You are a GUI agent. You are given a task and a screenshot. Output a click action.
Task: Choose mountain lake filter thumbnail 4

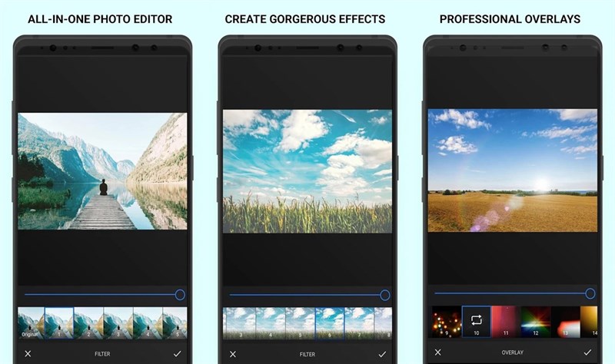point(148,323)
